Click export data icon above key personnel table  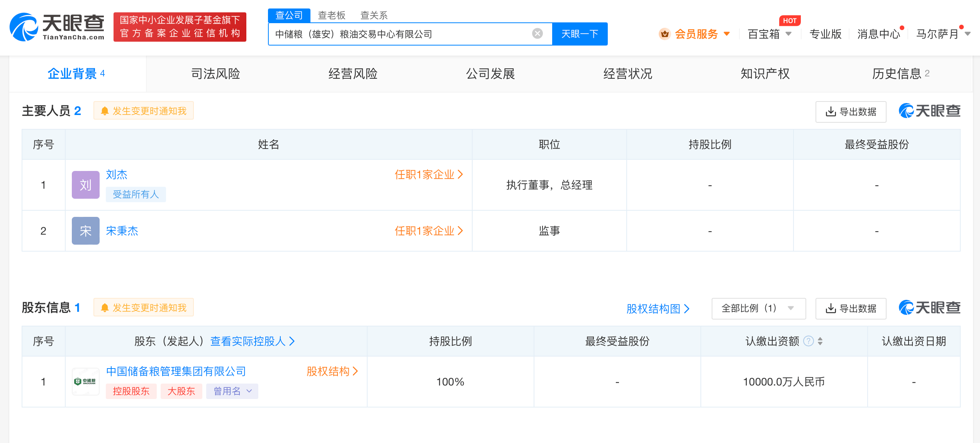click(x=831, y=111)
